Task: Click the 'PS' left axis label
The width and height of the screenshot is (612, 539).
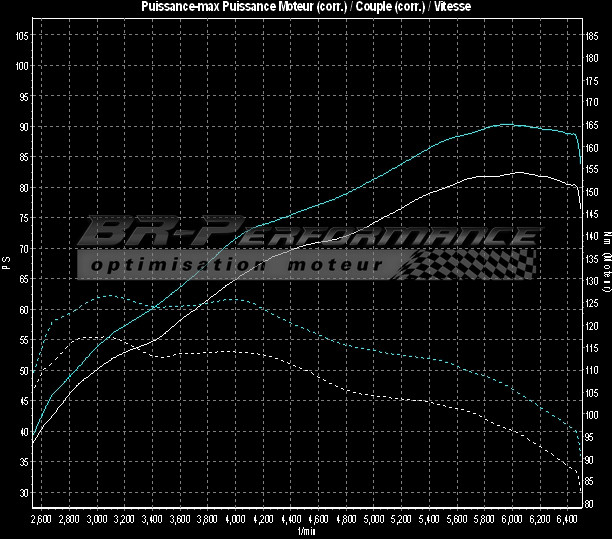Action: (x=6, y=264)
